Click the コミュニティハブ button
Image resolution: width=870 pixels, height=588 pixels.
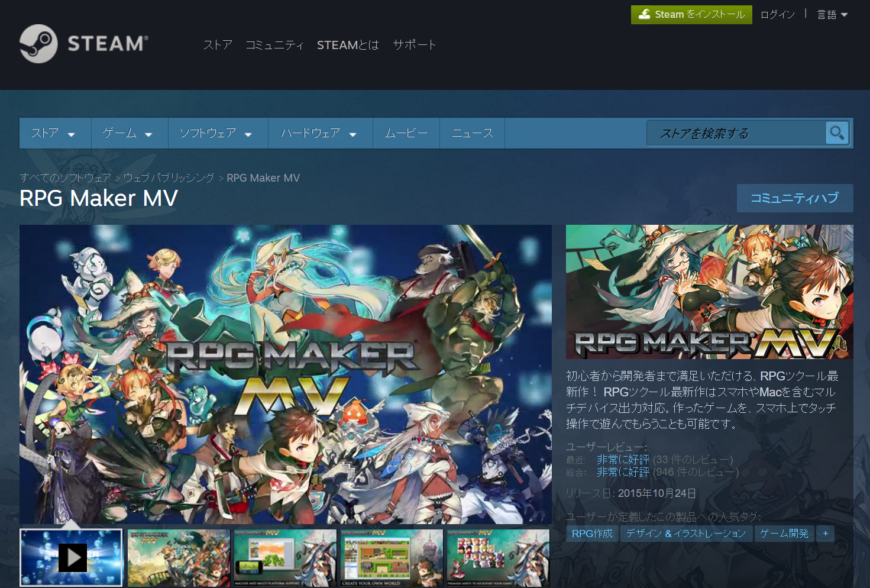coord(794,198)
